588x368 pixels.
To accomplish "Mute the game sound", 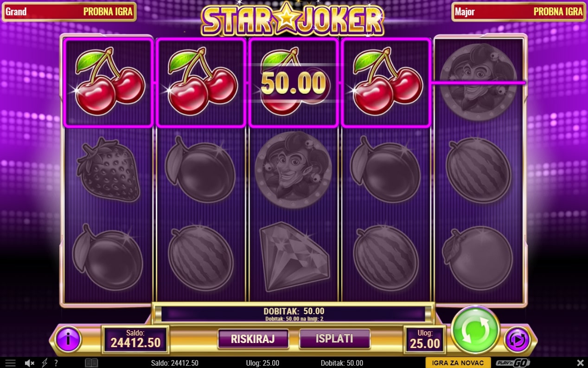I will point(30,363).
